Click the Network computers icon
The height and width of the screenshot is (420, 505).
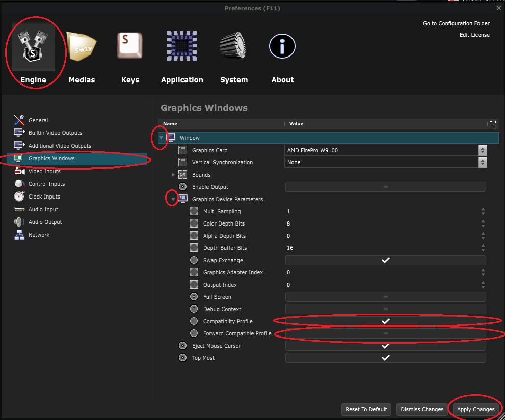[x=19, y=235]
